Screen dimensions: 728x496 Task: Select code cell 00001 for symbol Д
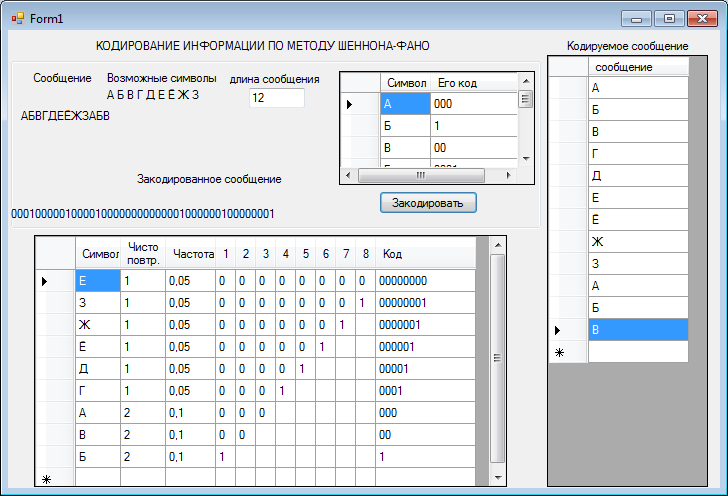coord(425,369)
